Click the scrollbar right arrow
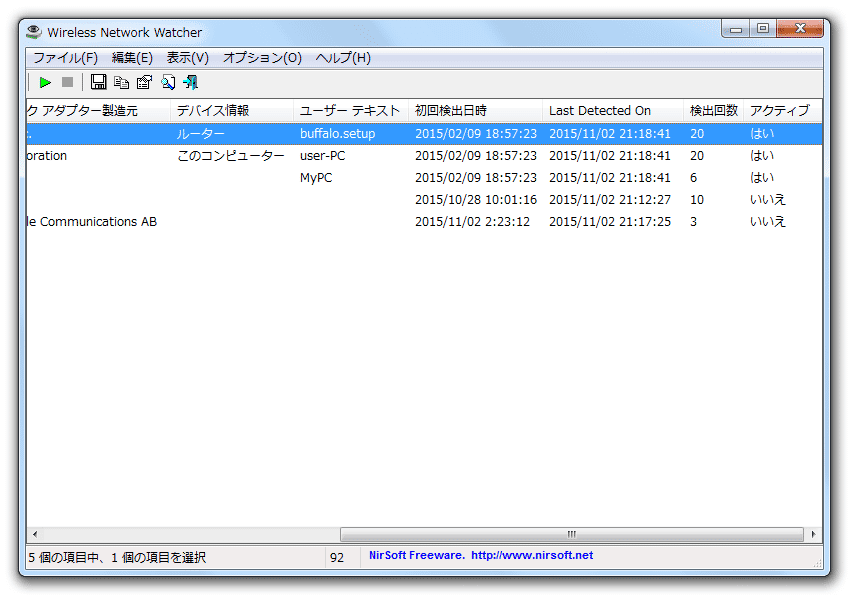853x603 pixels. coord(813,534)
